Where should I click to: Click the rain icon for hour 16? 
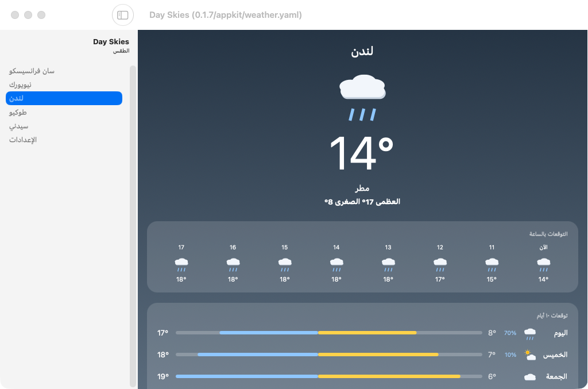point(233,264)
